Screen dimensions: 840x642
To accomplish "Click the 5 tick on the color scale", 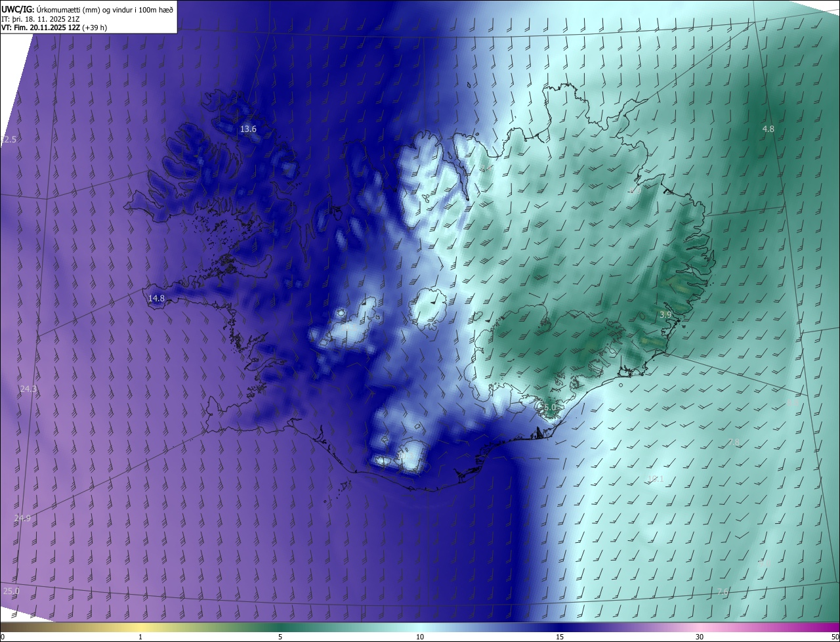I will (x=280, y=637).
